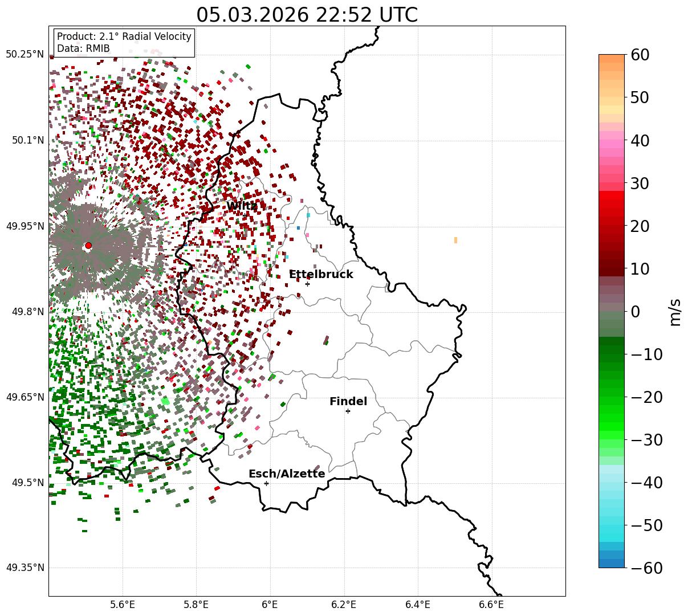
Task: Click the isolated orange pixel near 6.5°E
Action: point(455,240)
